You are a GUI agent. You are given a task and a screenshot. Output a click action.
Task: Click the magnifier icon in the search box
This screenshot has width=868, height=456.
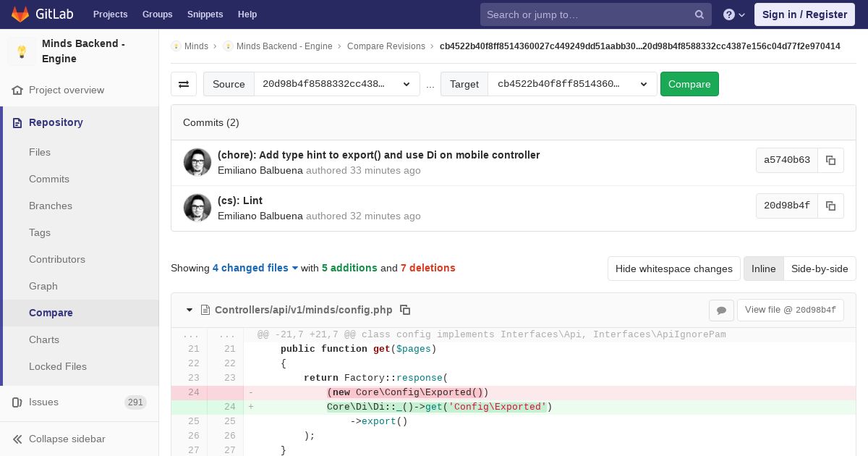click(x=699, y=14)
